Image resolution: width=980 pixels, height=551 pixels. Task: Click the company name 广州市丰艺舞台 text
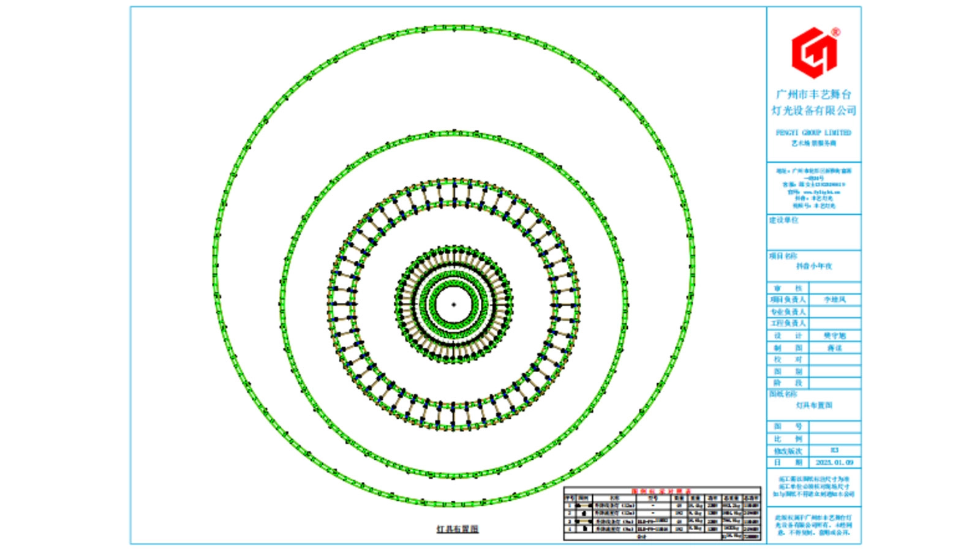coord(813,94)
